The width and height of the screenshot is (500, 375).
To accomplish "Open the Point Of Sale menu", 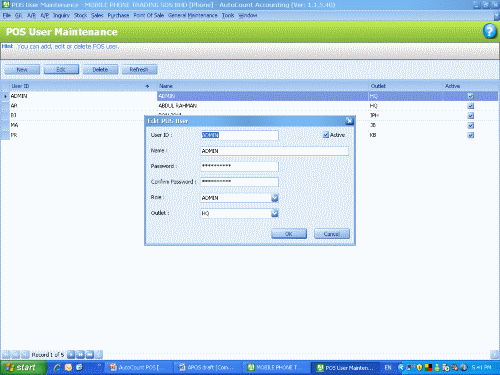I will (149, 15).
